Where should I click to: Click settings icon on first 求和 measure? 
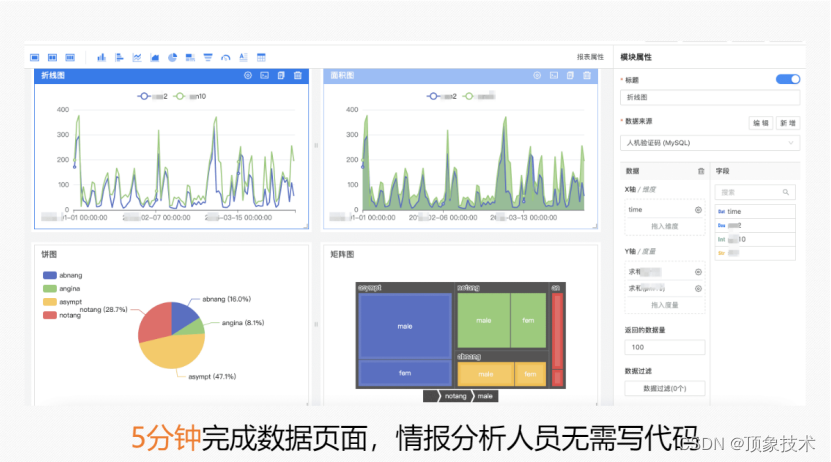coord(698,272)
